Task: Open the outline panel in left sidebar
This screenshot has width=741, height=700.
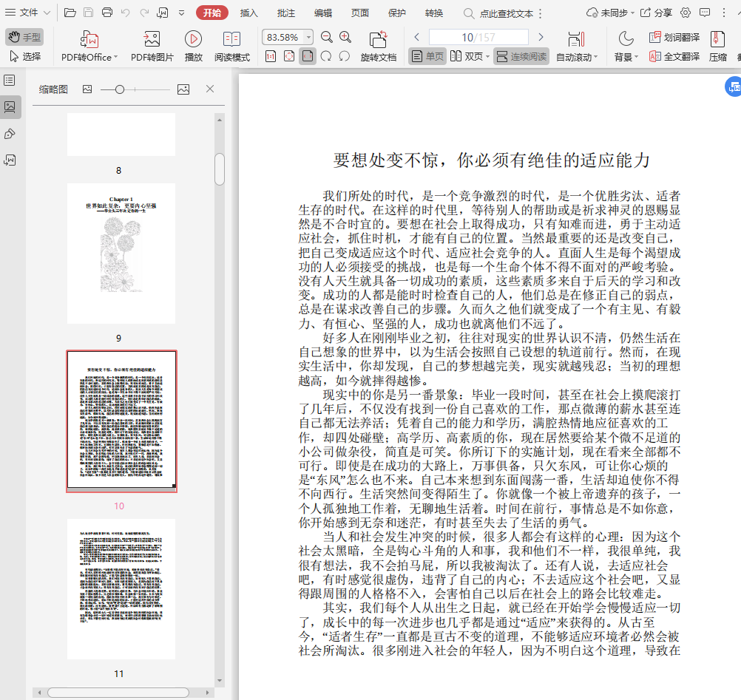Action: point(10,80)
